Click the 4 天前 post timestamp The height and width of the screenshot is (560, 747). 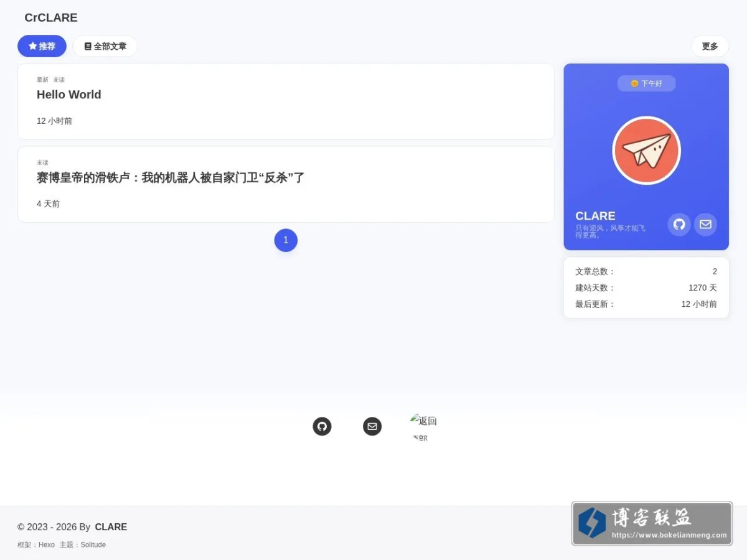(x=48, y=203)
